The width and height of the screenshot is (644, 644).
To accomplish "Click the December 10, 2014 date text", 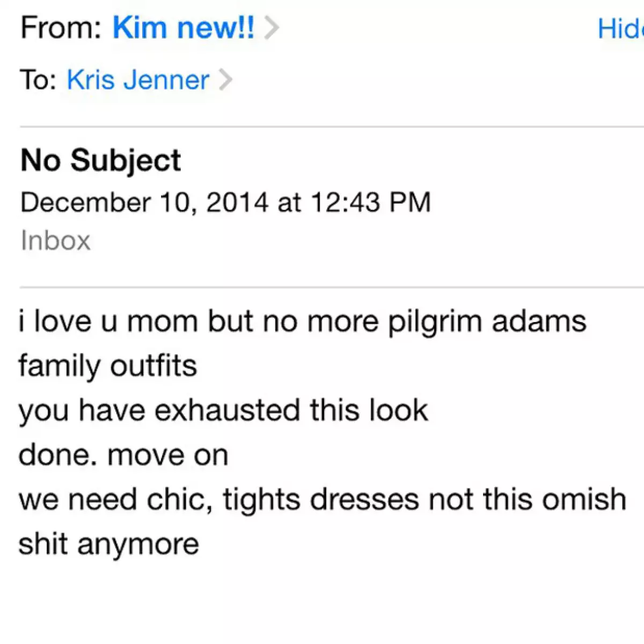I will (225, 202).
